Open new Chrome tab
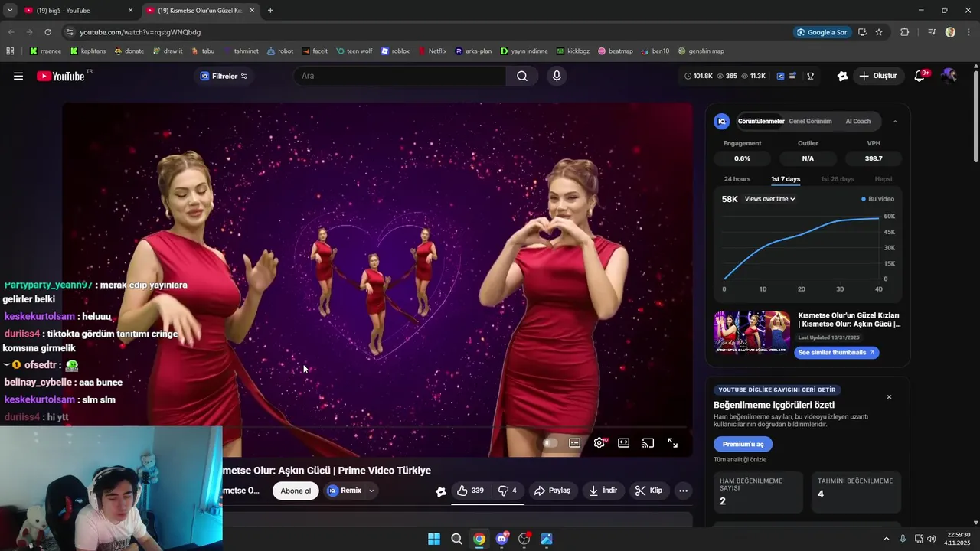This screenshot has height=551, width=980. (x=270, y=11)
